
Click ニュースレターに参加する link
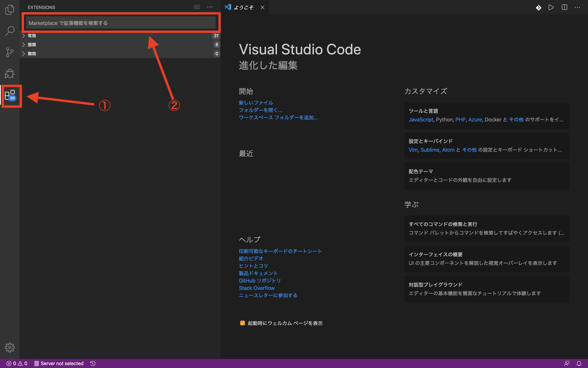click(x=268, y=295)
